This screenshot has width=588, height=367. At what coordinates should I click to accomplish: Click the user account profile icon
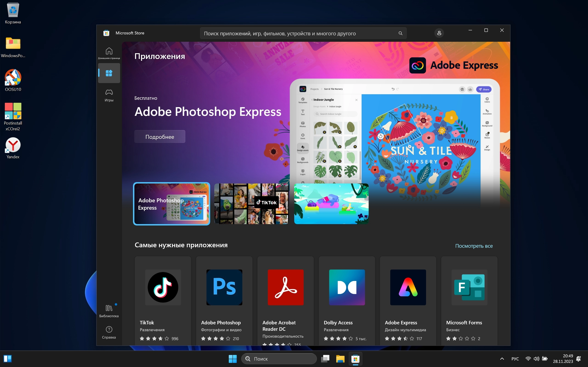(x=439, y=33)
